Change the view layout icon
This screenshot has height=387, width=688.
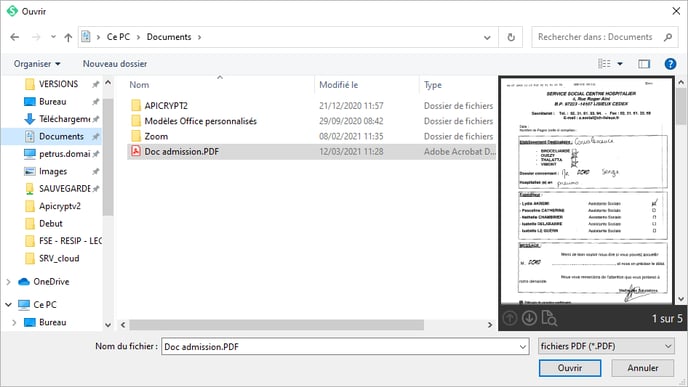[x=605, y=64]
